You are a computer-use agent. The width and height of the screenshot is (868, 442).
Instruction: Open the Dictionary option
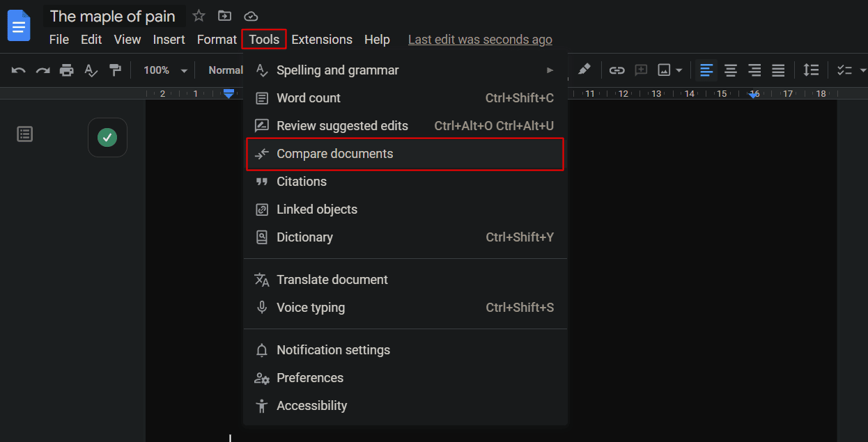[405, 237]
